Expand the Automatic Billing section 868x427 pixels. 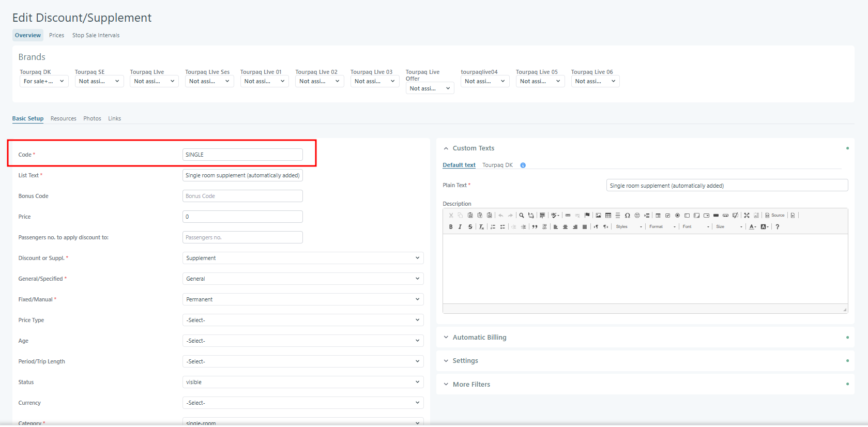coord(479,338)
